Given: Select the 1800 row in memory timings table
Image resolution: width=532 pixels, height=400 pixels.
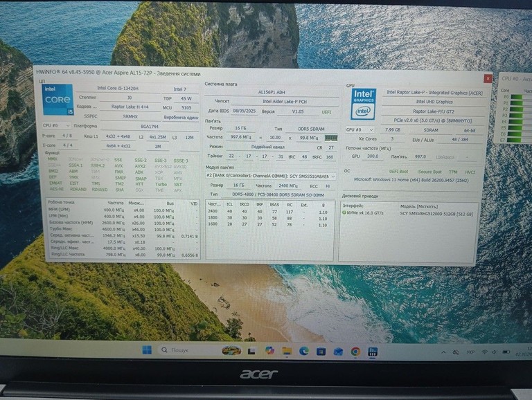Looking at the screenshot, I should tap(269, 218).
